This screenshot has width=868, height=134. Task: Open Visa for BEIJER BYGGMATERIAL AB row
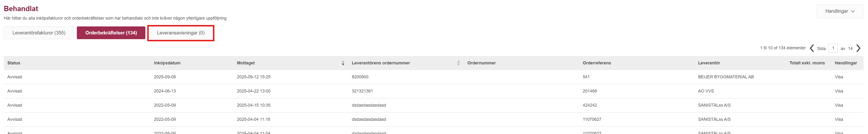tap(839, 77)
